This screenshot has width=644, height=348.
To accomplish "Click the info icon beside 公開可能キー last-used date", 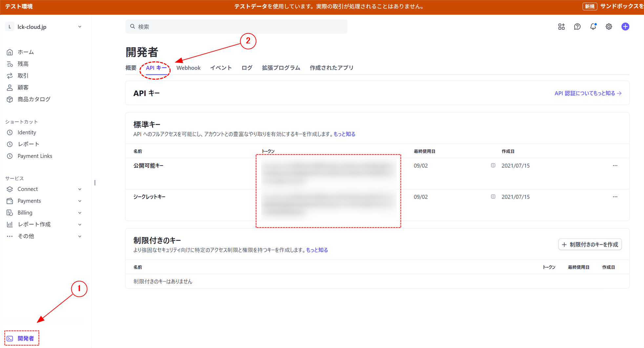I will coord(493,165).
